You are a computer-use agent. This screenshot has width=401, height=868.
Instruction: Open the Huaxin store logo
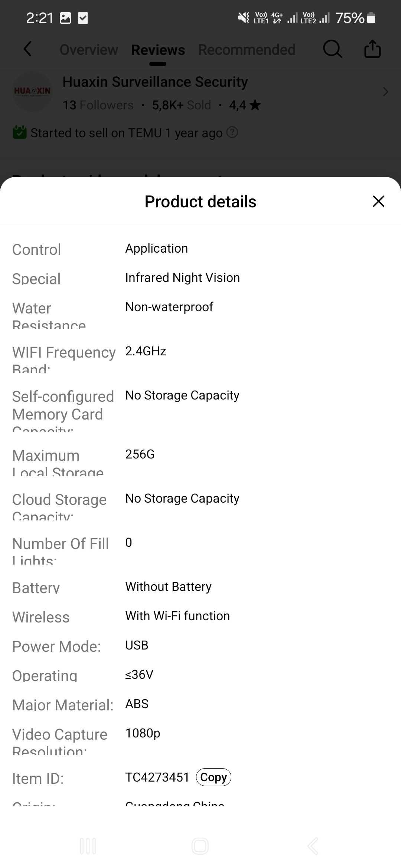coord(32,92)
